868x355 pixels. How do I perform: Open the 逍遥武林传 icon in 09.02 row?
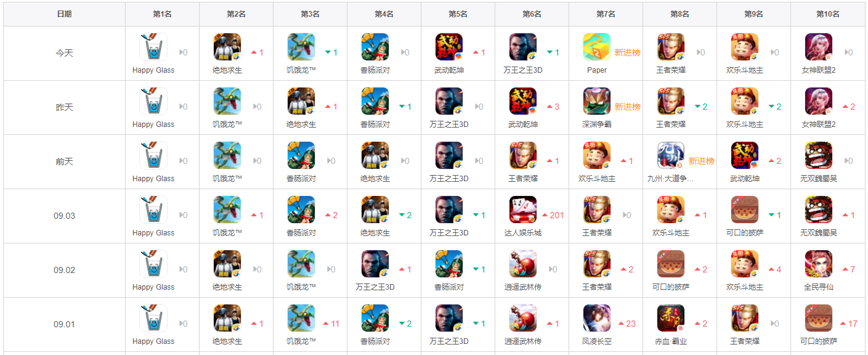pos(523,264)
